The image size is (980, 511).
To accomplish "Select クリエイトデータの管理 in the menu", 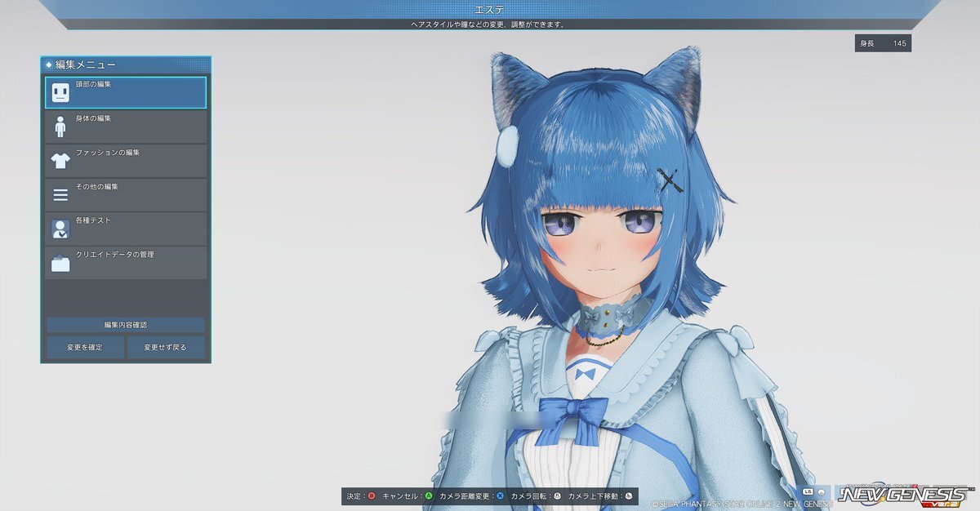I will click(x=126, y=263).
